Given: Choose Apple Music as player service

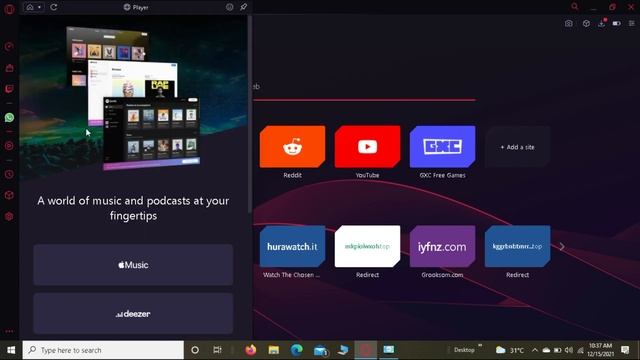Looking at the screenshot, I should pos(133,265).
